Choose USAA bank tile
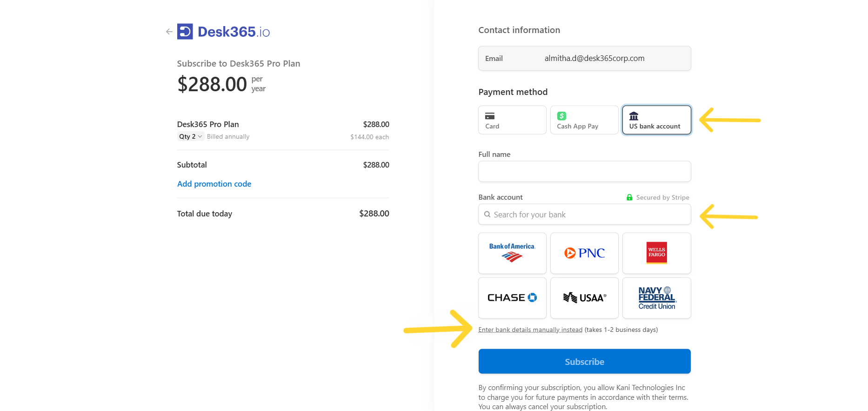868x411 pixels. pyautogui.click(x=584, y=298)
